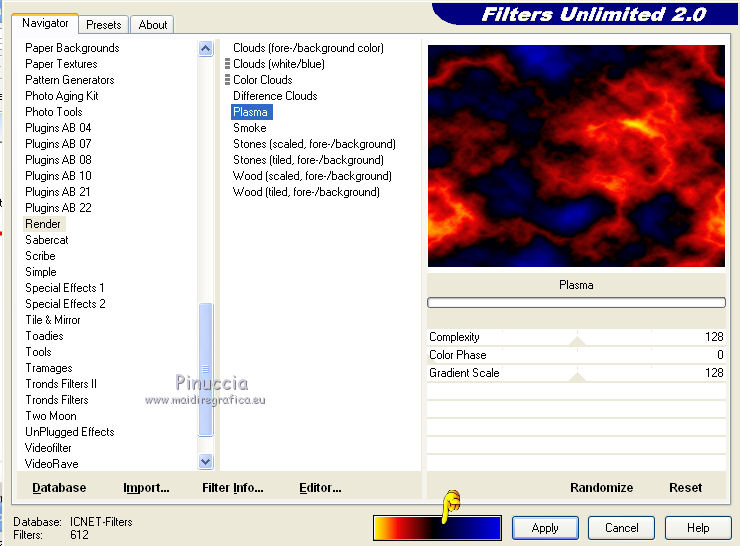
Task: Open the Database button
Action: click(59, 487)
